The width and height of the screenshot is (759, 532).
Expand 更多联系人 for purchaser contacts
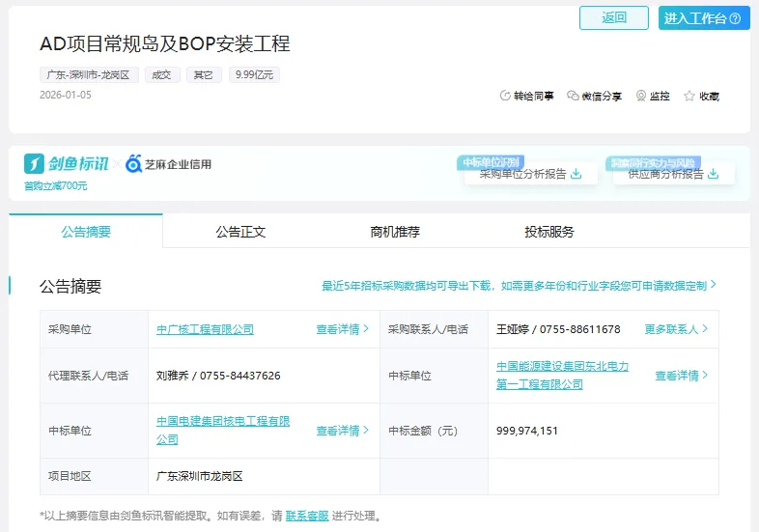point(676,329)
